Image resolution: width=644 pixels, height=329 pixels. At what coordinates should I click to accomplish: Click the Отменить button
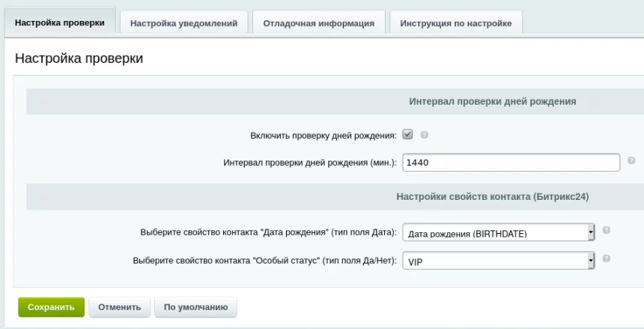[119, 307]
